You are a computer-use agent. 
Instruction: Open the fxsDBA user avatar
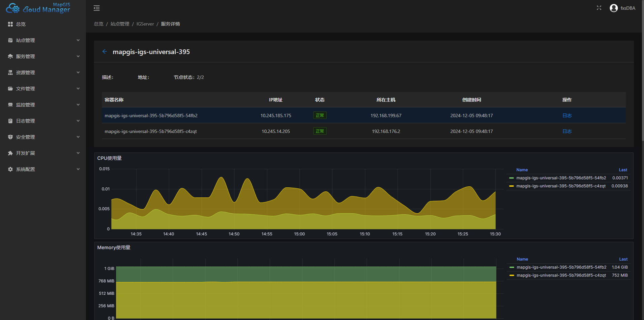click(614, 8)
